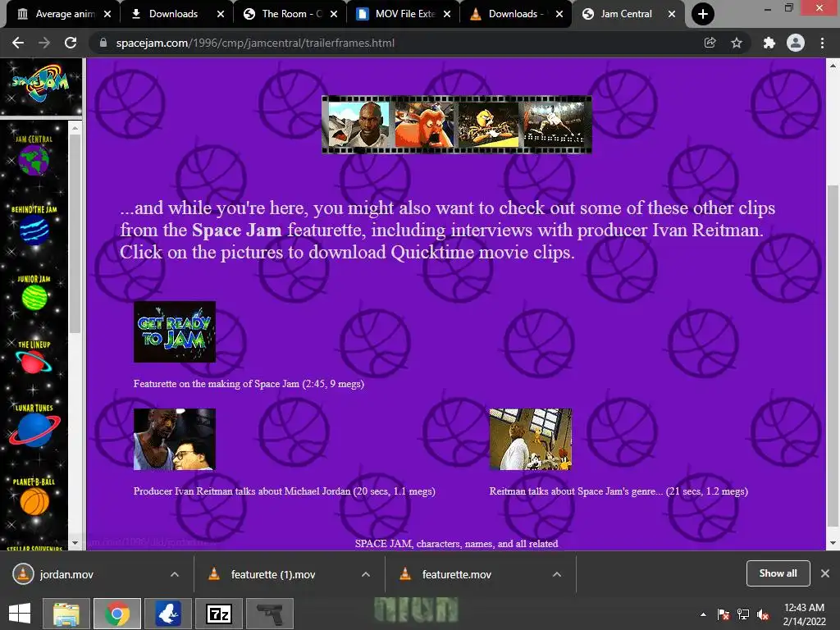Open Behind the Jam planet icon

click(x=34, y=230)
